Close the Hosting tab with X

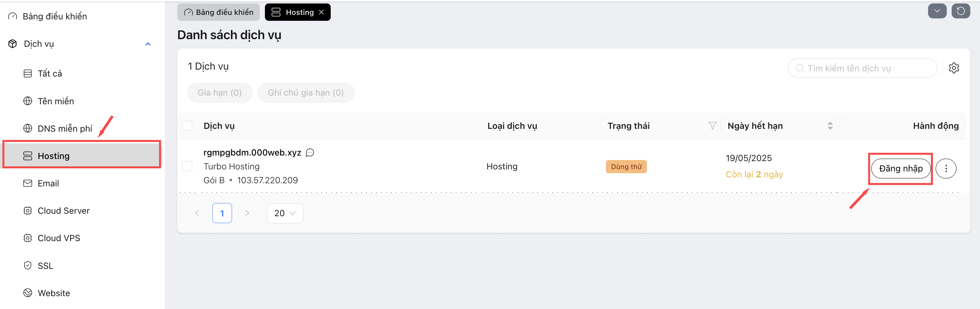point(321,12)
